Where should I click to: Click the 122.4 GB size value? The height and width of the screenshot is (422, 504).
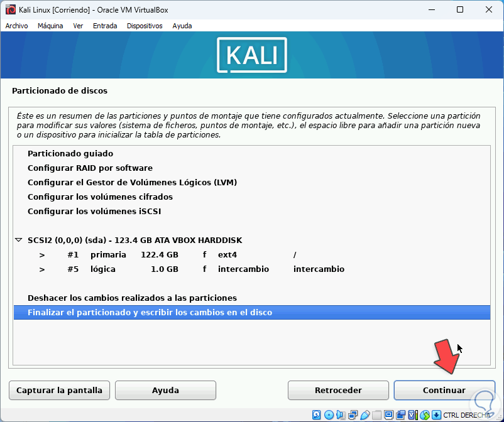pos(160,255)
